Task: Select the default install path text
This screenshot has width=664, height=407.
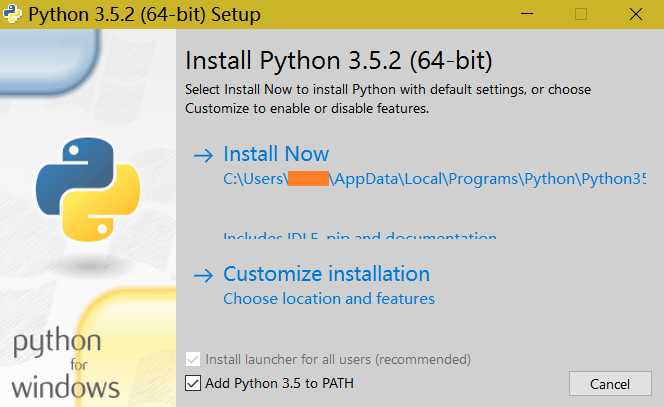Action: tap(435, 179)
